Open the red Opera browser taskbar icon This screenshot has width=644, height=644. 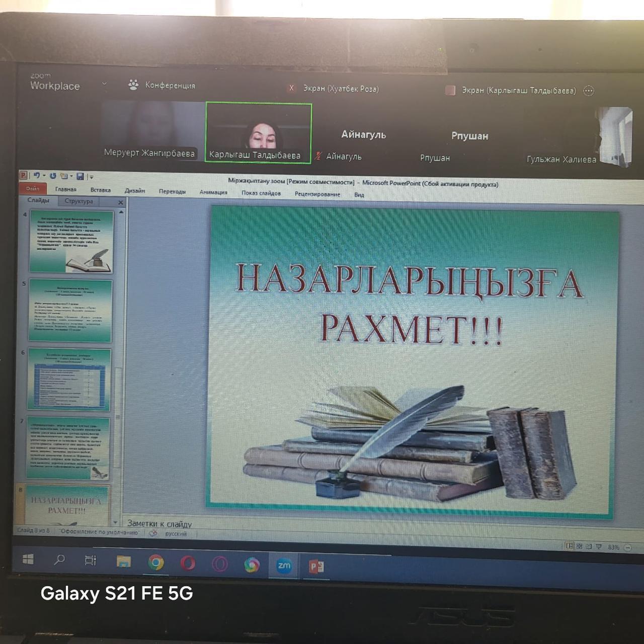(x=188, y=563)
